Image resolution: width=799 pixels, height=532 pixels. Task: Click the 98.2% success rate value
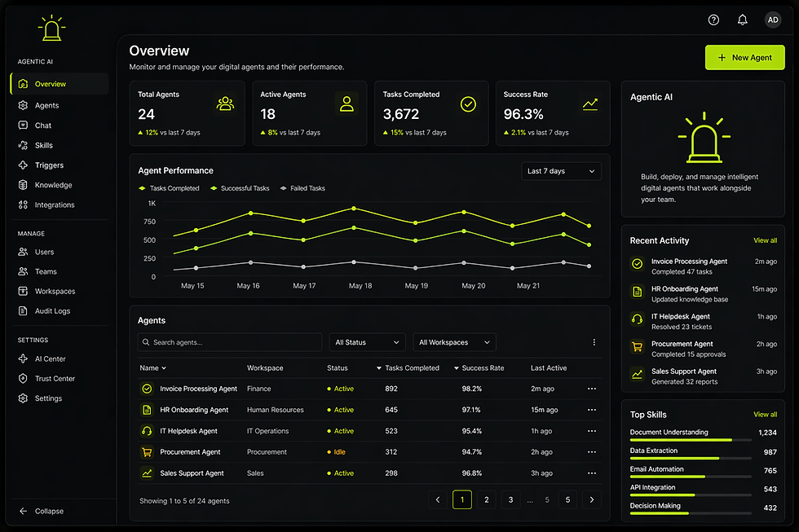[472, 389]
